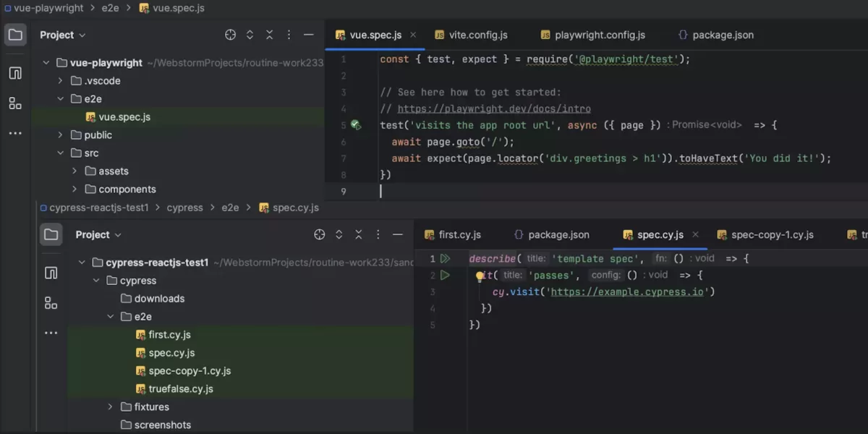Collapse the e2e folder in vue-playwright tree
The image size is (868, 434).
click(x=61, y=99)
